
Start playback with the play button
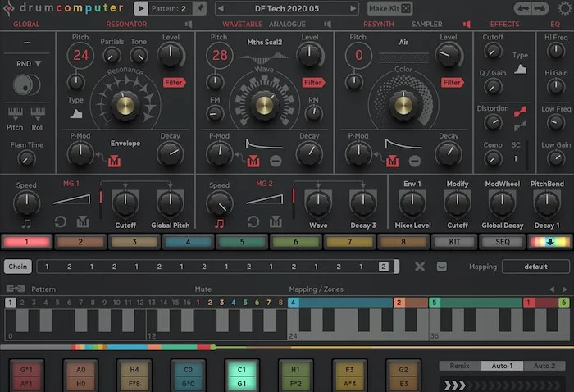(141, 8)
